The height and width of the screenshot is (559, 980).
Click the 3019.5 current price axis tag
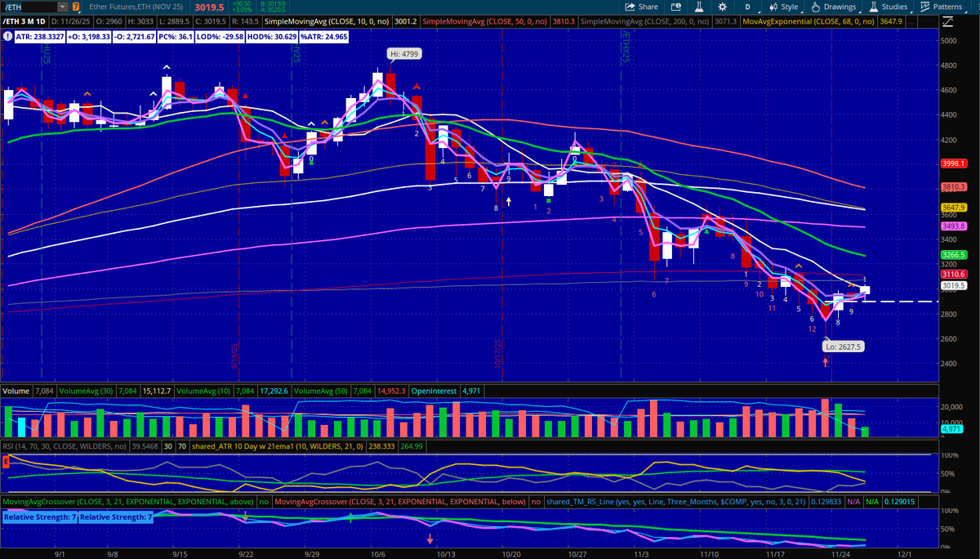(x=955, y=286)
